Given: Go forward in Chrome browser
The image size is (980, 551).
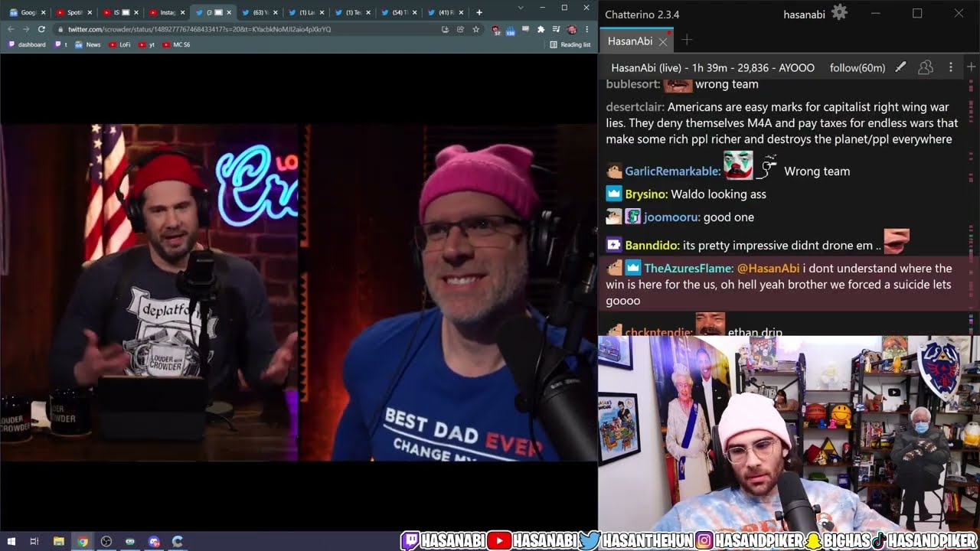Looking at the screenshot, I should [26, 29].
